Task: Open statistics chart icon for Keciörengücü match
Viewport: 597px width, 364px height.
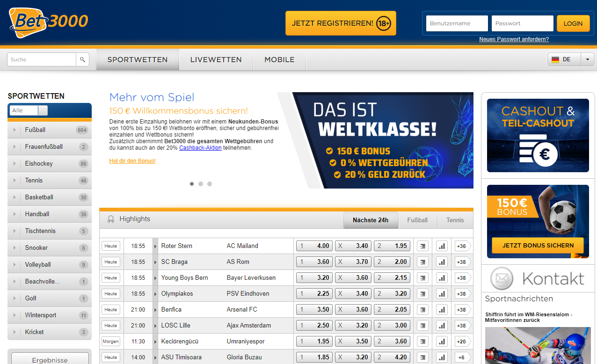Action: [442, 342]
